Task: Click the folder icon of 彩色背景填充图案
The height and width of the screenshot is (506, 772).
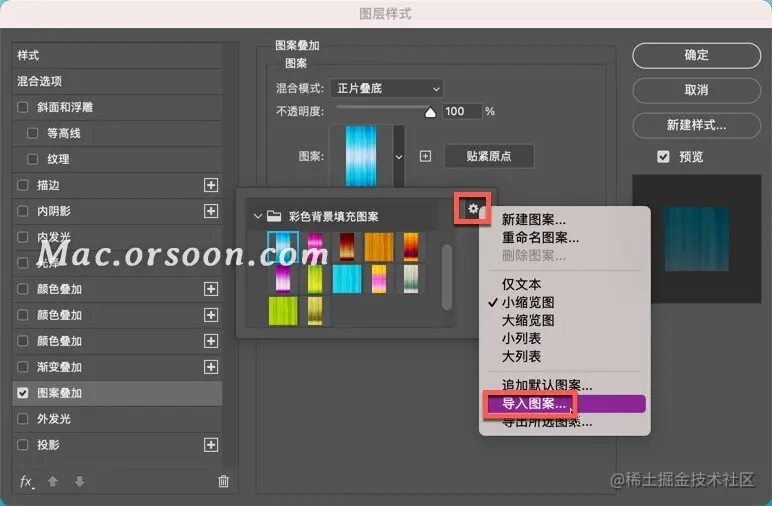Action: pos(274,216)
